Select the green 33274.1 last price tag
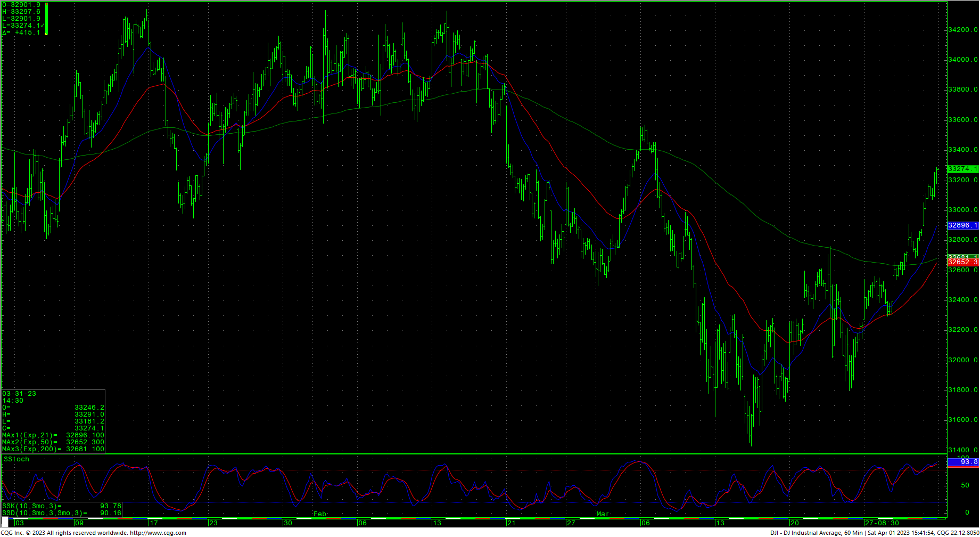The image size is (980, 537). [x=962, y=169]
